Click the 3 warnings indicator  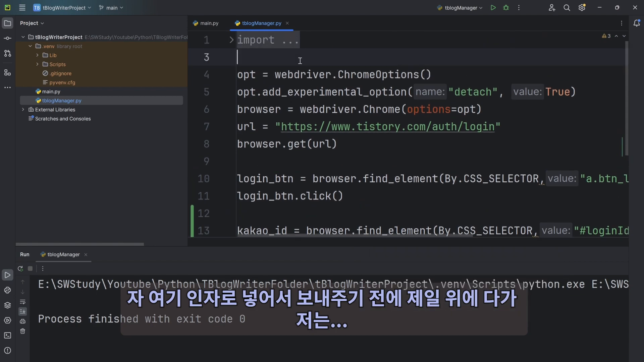pos(606,36)
